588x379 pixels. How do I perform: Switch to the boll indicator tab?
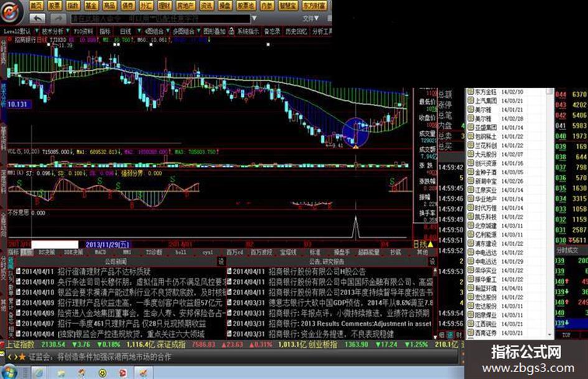(x=180, y=252)
